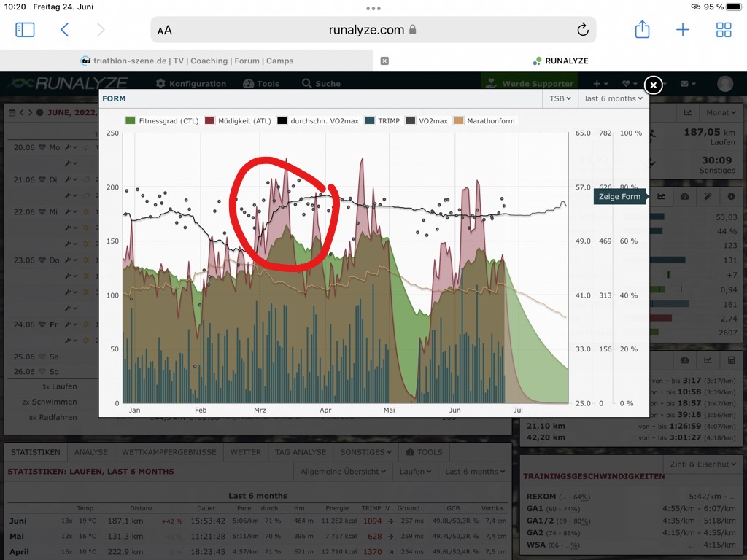Screen dimensions: 747x560
Task: Add a new Safari tab
Action: (683, 30)
